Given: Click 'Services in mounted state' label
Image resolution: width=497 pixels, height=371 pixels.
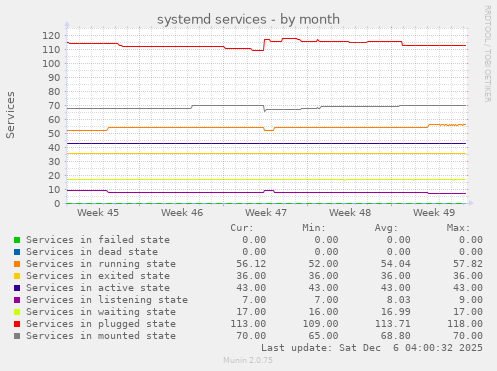Looking at the screenshot, I should [101, 336].
